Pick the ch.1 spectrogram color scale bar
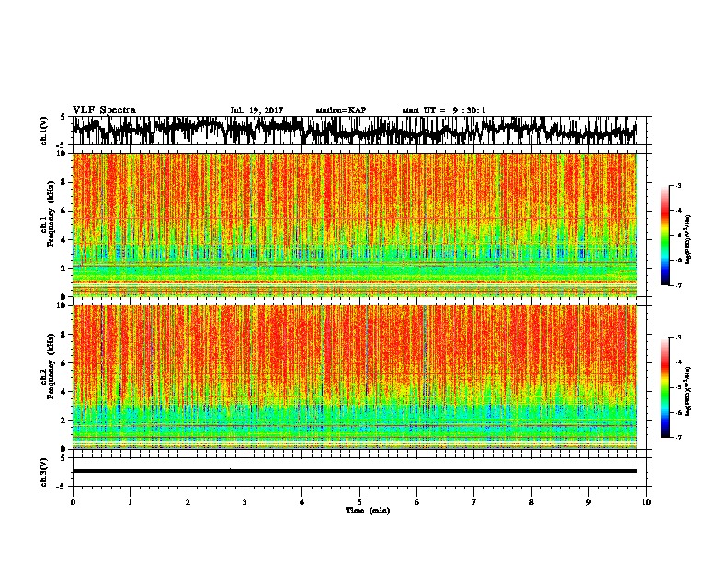Screen dimensions: 728x563 point(665,236)
